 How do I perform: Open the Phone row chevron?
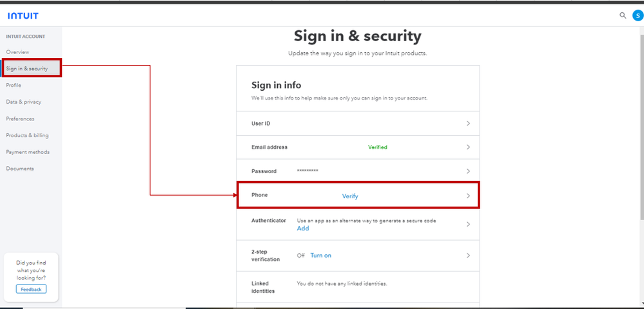tap(468, 196)
